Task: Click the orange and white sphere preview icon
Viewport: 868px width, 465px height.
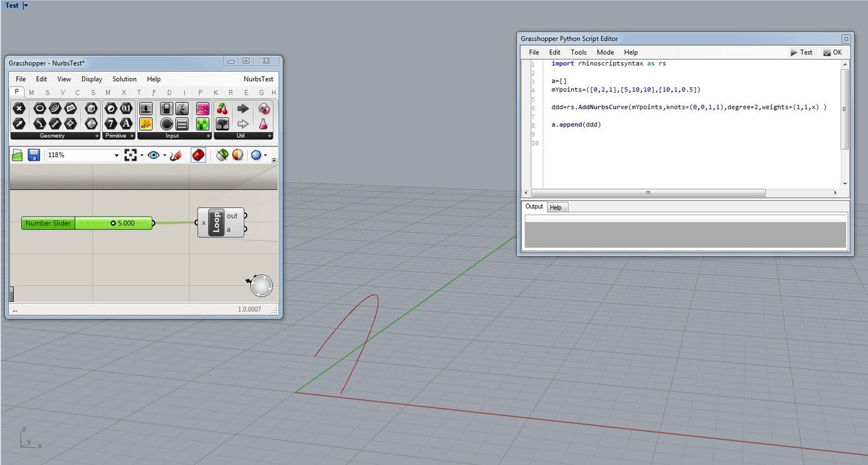Action: [x=237, y=155]
